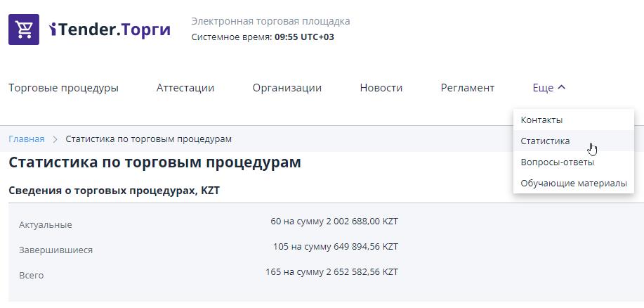644x308 pixels.
Task: Click the Актуальные row amount value
Action: (334, 222)
